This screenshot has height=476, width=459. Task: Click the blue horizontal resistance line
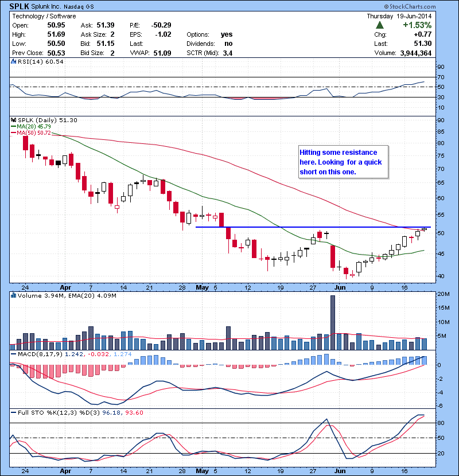click(313, 227)
